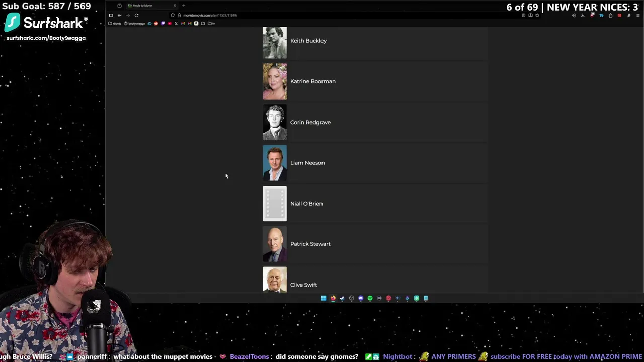Click Liam Neeson's photo thumbnail
The image size is (644, 362).
(275, 163)
